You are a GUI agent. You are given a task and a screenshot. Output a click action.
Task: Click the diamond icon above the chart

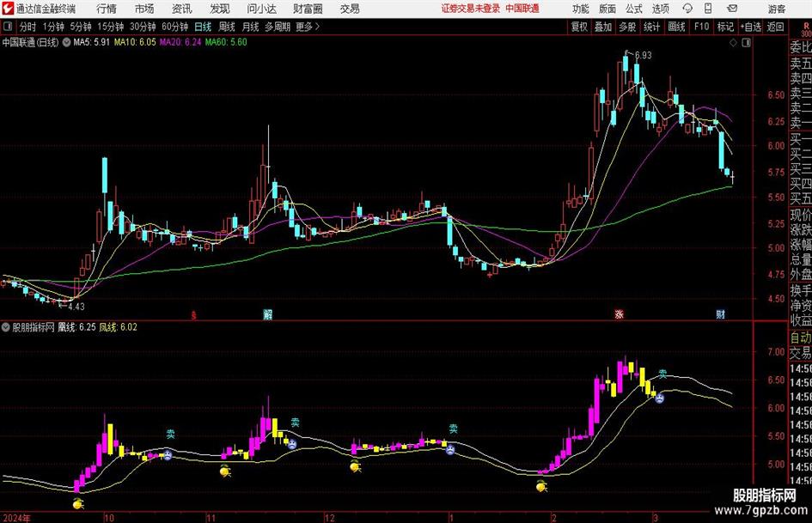733,43
